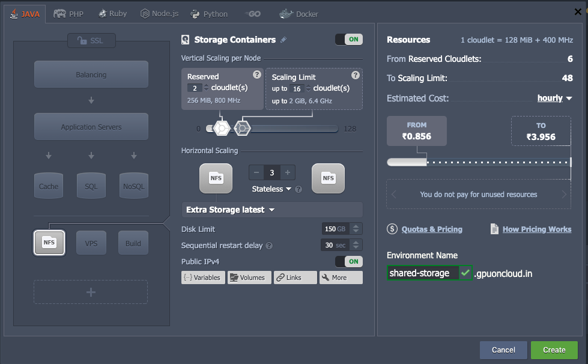The width and height of the screenshot is (588, 364).
Task: Click the green Create button
Action: (x=554, y=350)
